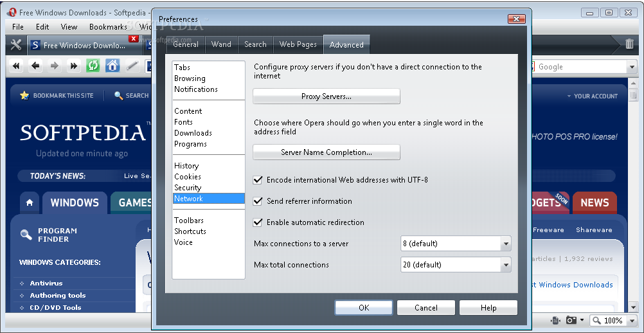This screenshot has width=644, height=333.
Task: Click the Proxy Servers button
Action: coord(326,96)
